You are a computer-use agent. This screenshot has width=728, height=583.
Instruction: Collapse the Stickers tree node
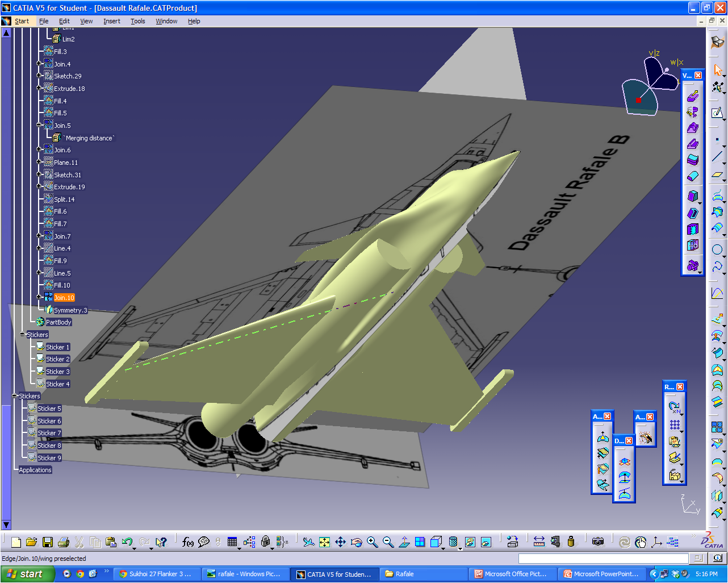pos(22,335)
